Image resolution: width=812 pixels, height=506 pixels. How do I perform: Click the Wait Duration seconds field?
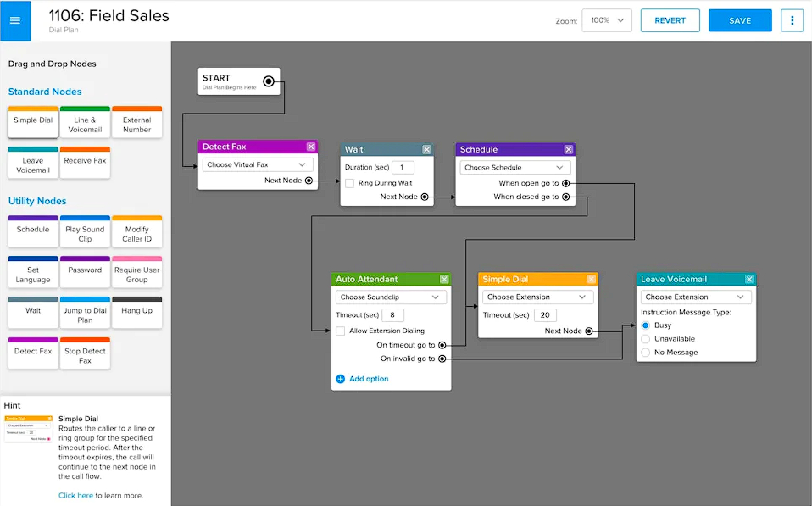[403, 168]
